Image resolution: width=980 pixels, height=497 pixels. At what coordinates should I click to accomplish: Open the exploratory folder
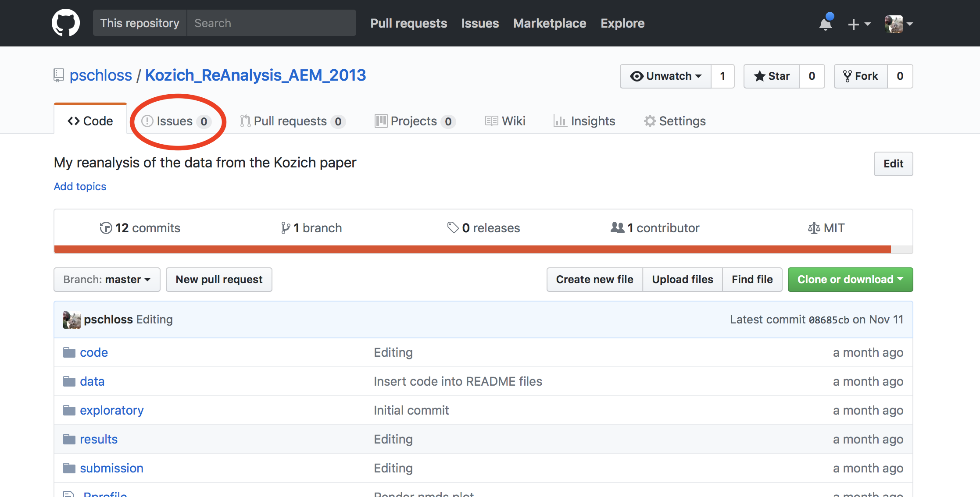click(x=112, y=410)
